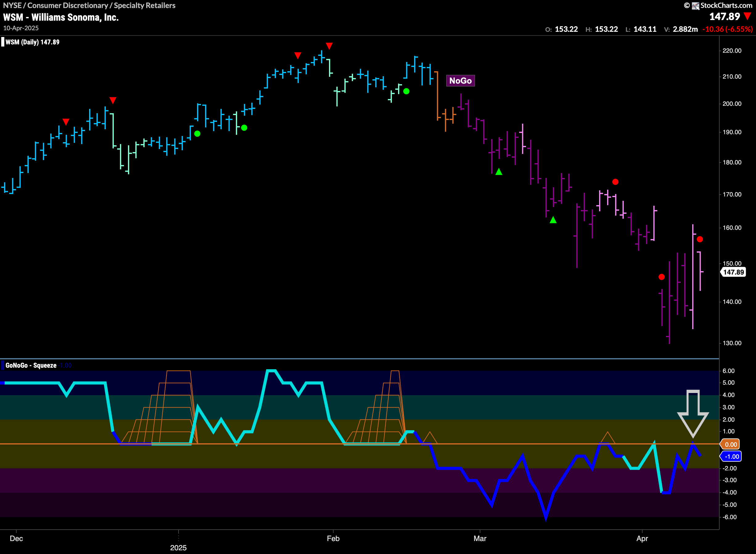Click the red circle marker near 146 in April
The width and height of the screenshot is (756, 554).
[662, 277]
